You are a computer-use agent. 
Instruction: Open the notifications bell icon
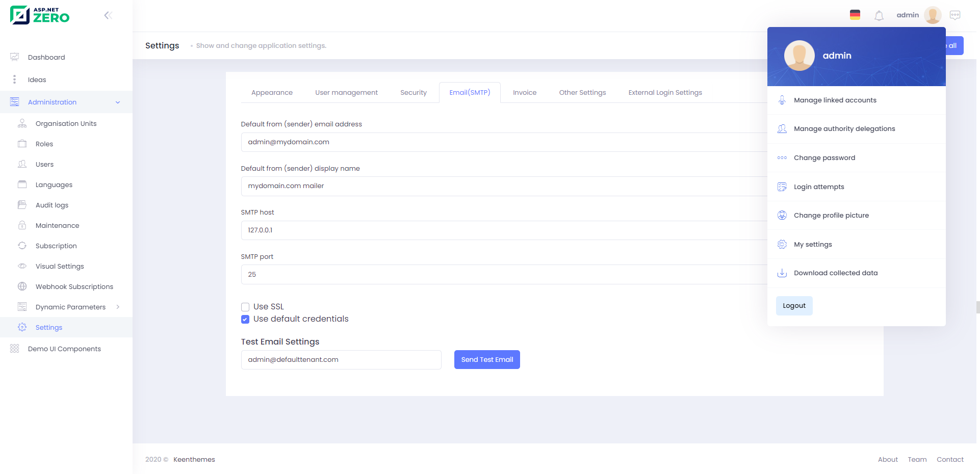[x=879, y=15]
